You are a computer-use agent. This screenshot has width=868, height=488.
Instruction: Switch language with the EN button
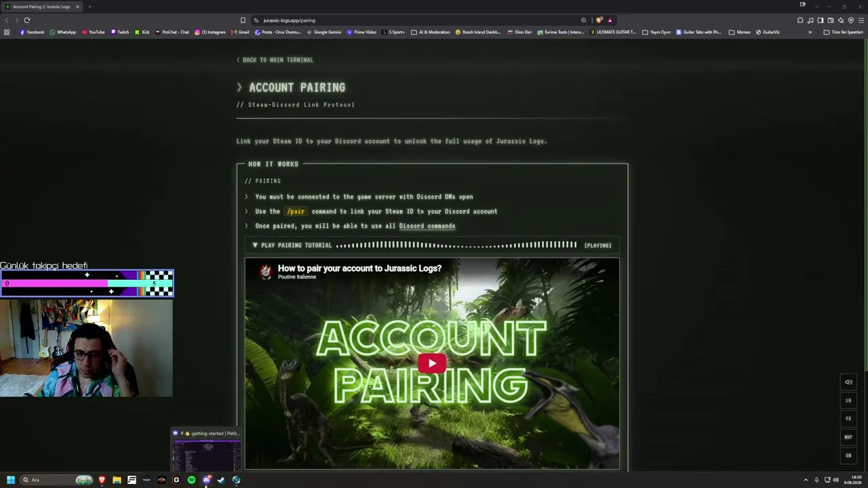click(848, 455)
